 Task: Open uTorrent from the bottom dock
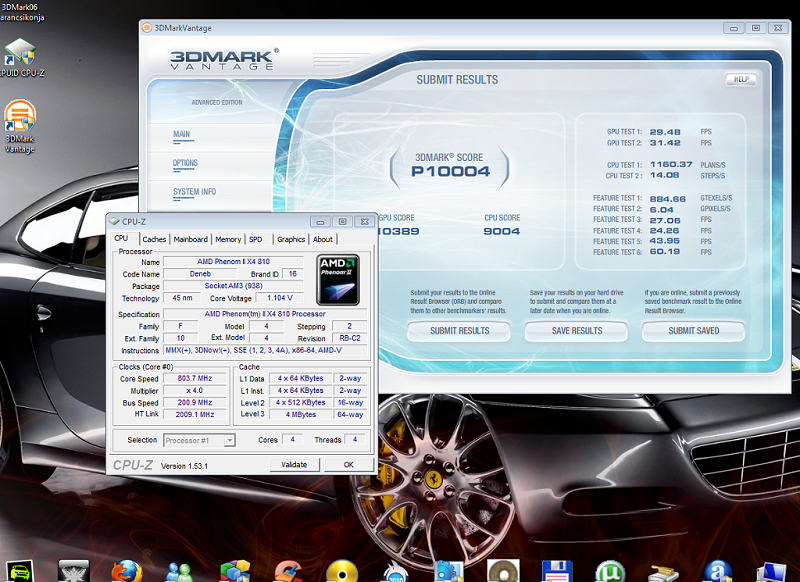(610, 572)
